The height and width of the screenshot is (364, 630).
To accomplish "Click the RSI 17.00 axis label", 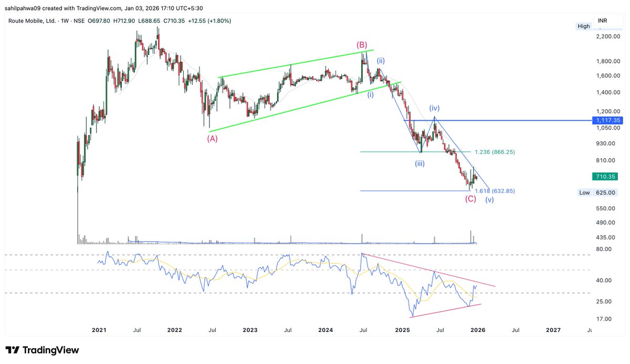I will pos(604,319).
